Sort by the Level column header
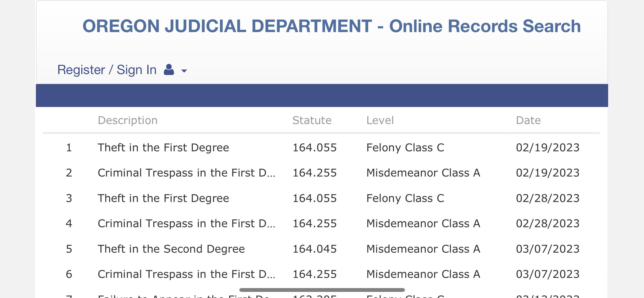Screen dimensions: 644x298 click(380, 120)
